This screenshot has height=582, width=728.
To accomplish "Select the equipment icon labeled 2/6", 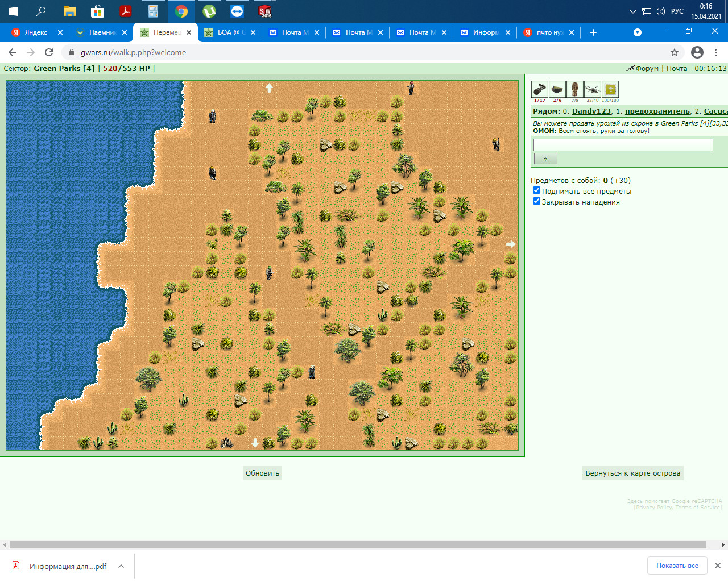I will [557, 89].
